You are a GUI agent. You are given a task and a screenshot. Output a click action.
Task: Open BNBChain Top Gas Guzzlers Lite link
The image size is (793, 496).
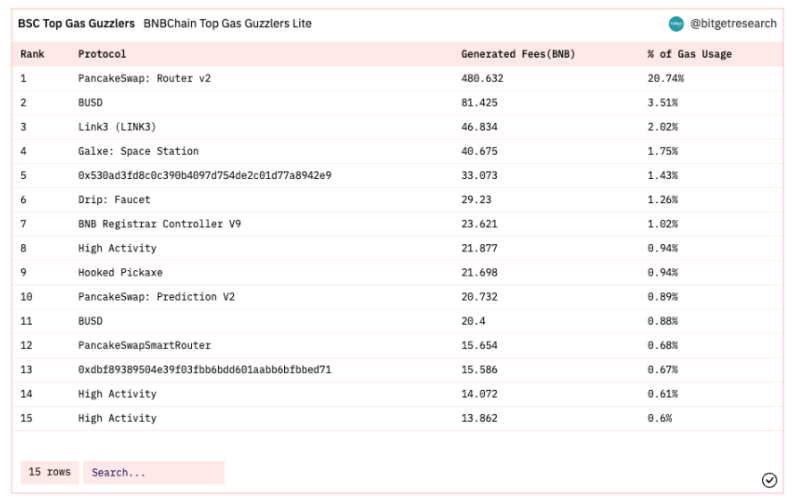click(x=228, y=24)
